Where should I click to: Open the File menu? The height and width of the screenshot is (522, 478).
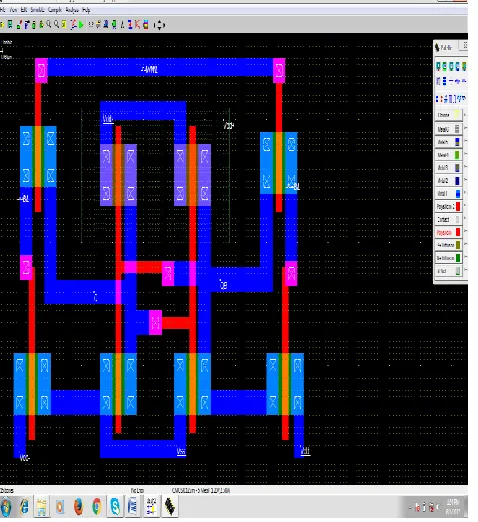(x=3, y=10)
